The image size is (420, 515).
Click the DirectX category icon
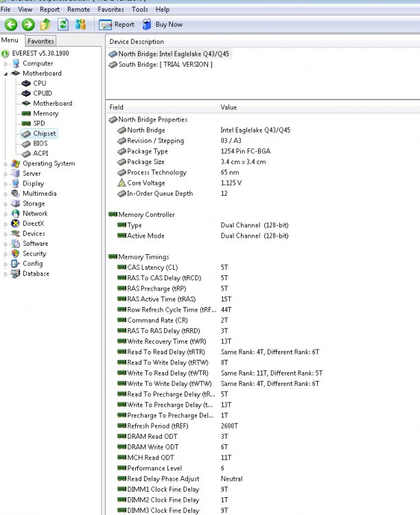[15, 223]
